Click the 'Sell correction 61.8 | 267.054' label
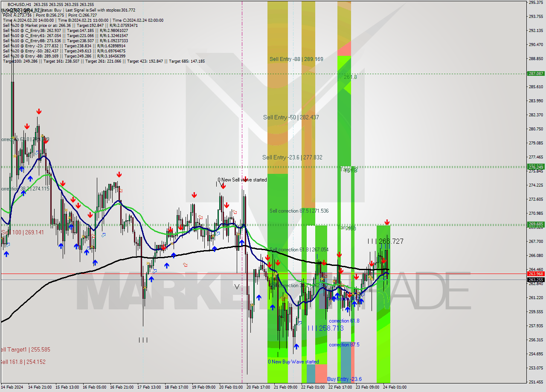The image size is (546, 392). pos(299,250)
